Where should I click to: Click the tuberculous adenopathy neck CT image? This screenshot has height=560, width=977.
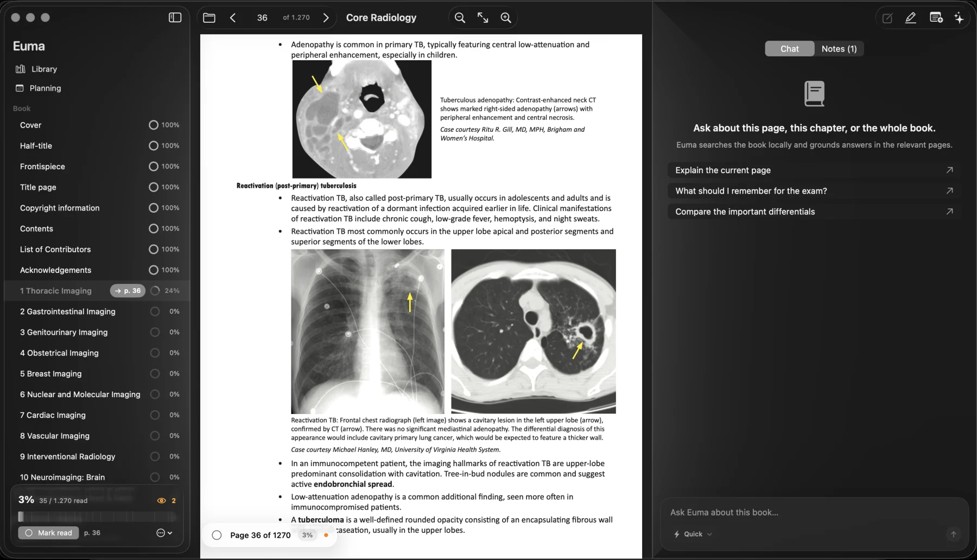(362, 119)
